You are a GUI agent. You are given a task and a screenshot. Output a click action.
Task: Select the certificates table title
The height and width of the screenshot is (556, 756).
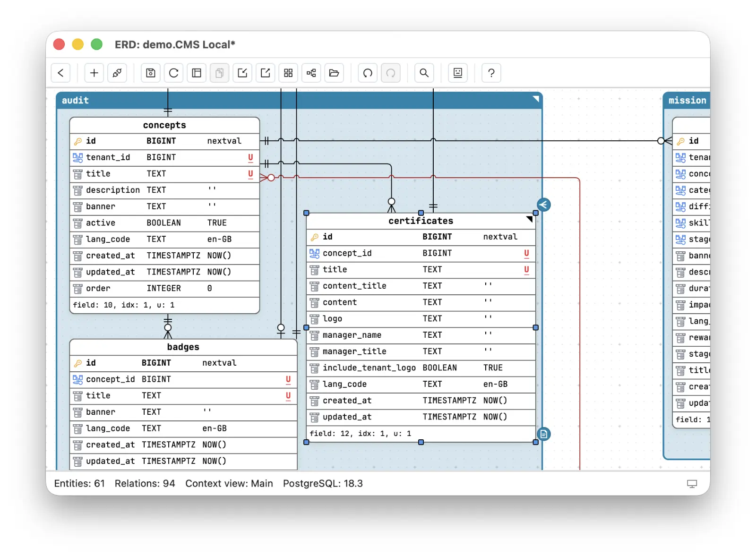coord(421,221)
